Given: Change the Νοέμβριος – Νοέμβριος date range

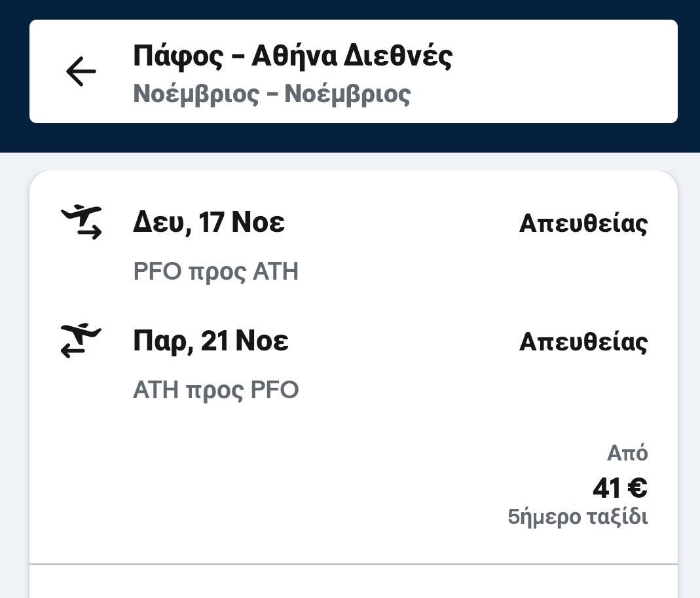Looking at the screenshot, I should (272, 94).
